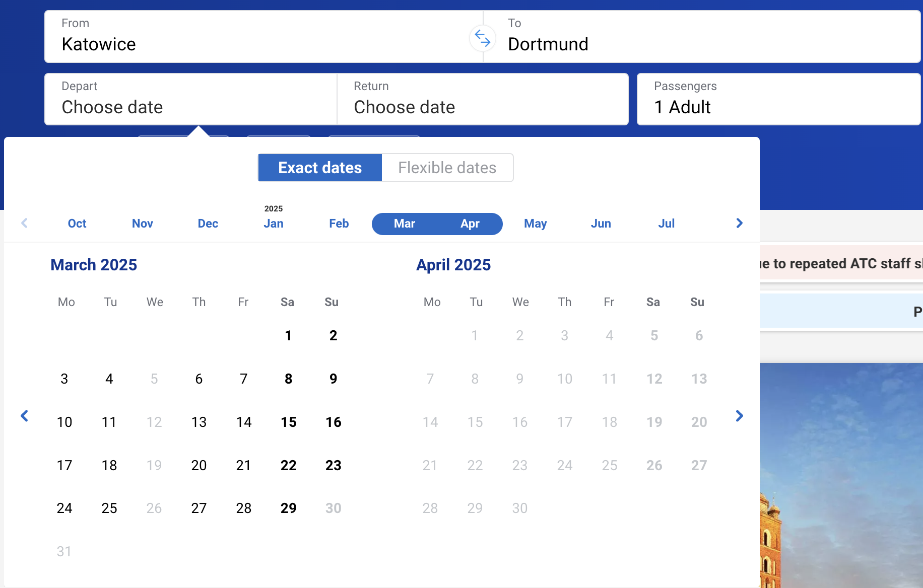This screenshot has height=588, width=923.
Task: Show next calendar month using right arrow
Action: point(739,416)
